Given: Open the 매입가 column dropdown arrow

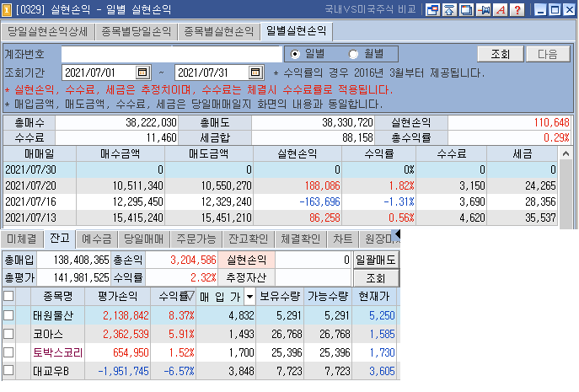Looking at the screenshot, I should point(250,296).
